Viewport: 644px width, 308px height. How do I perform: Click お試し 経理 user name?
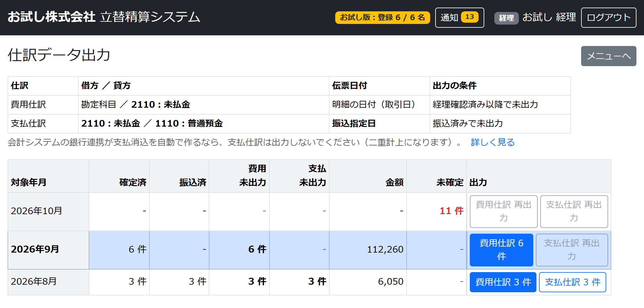[x=549, y=17]
